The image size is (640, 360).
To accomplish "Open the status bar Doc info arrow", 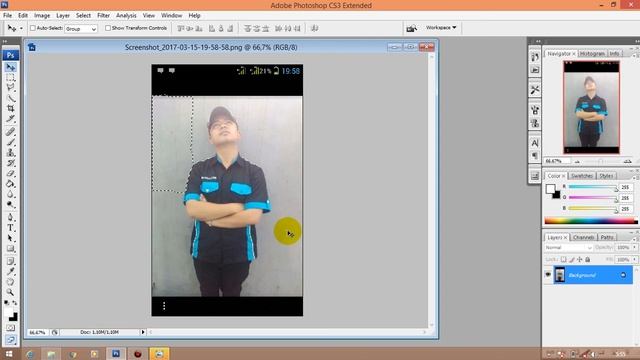I will 143,332.
